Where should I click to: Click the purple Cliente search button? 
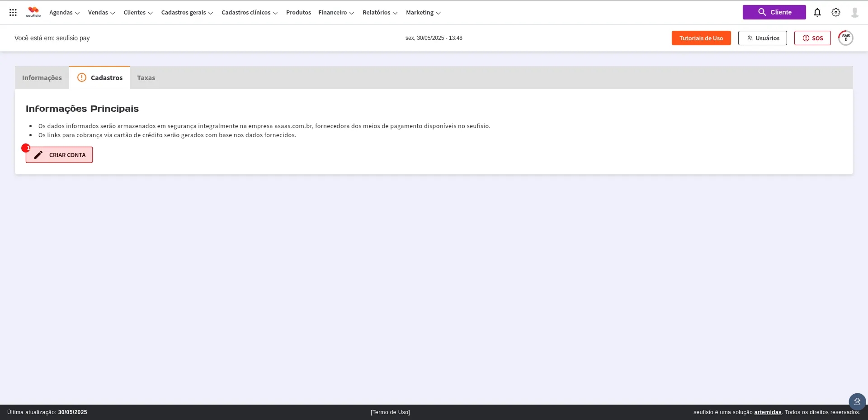774,12
